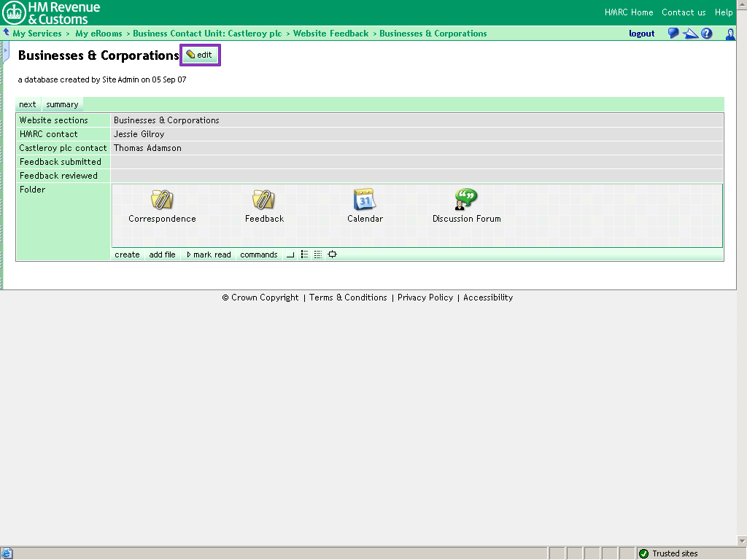Expand the mark read options
The height and width of the screenshot is (560, 747).
coord(208,254)
